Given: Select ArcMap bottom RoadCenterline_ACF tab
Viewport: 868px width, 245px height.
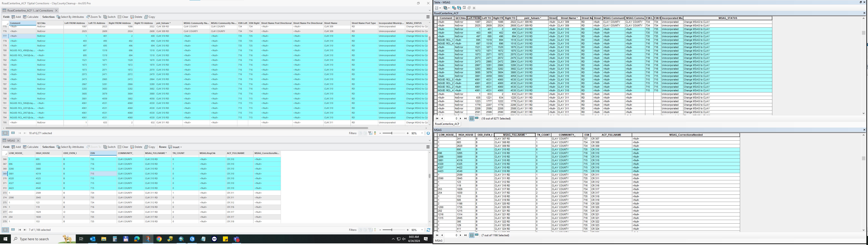Looking at the screenshot, I should click(x=447, y=124).
